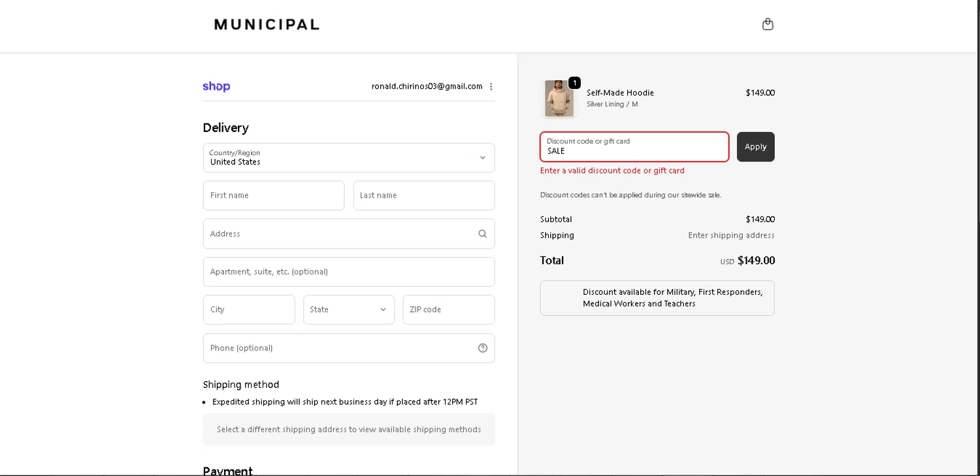This screenshot has height=476, width=980.
Task: Click the item quantity badge on hoodie
Action: click(x=574, y=83)
